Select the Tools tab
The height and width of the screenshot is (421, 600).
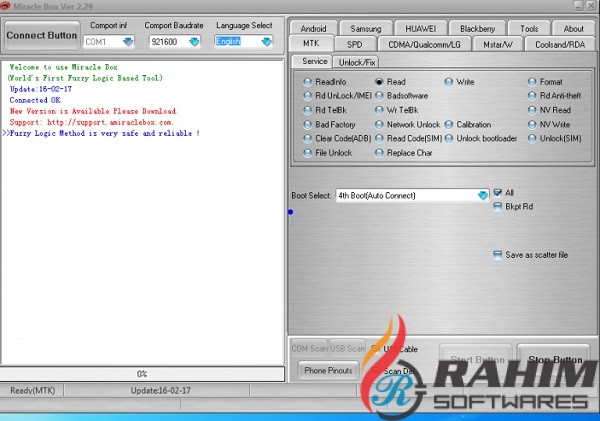pyautogui.click(x=529, y=29)
